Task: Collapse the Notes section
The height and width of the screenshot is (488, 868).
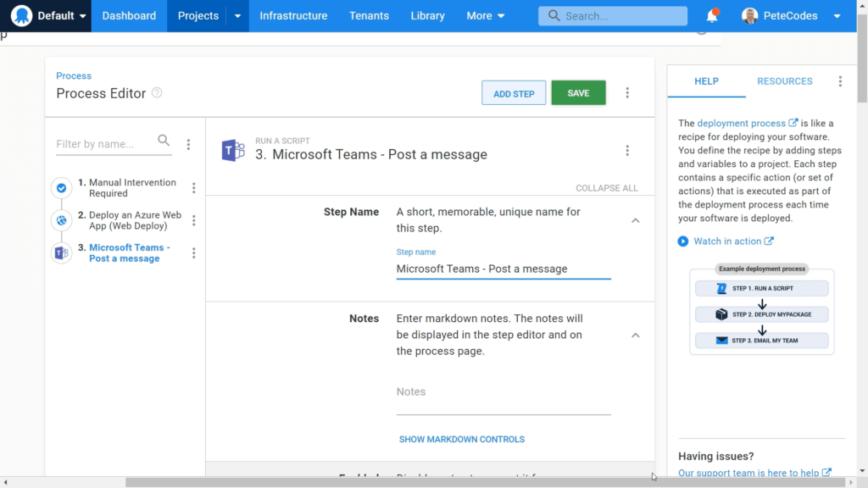Action: (x=636, y=335)
